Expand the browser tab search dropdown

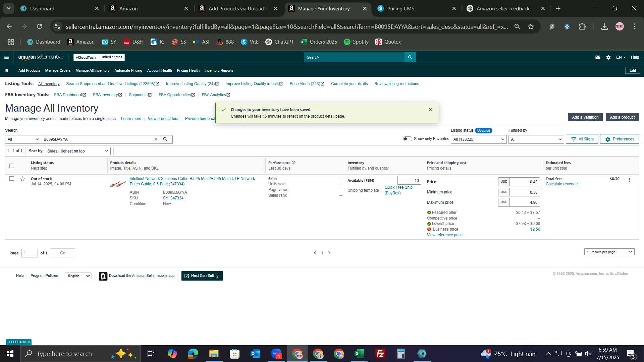point(8,8)
